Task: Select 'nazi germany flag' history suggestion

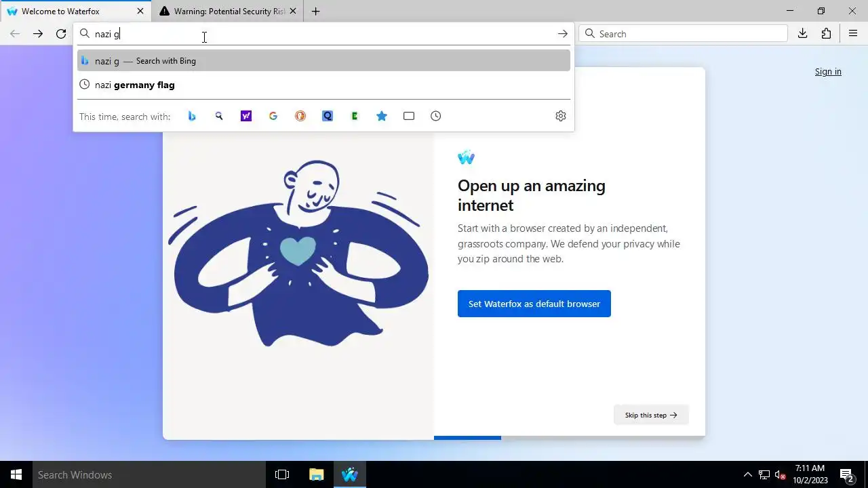Action: (323, 85)
